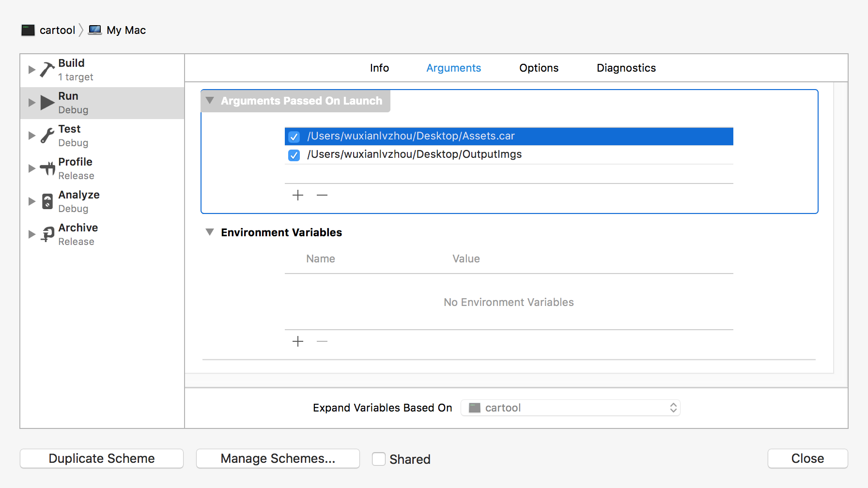Click the Profile instrument icon

tap(47, 168)
